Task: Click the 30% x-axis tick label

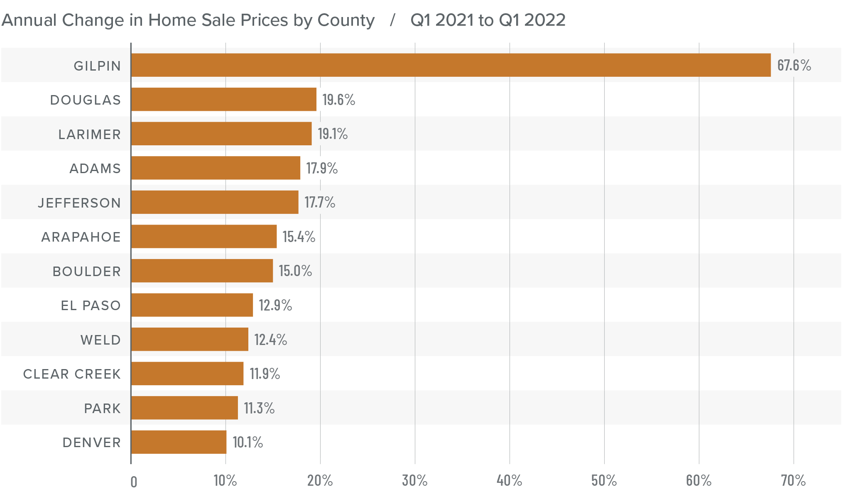Action: 414,481
